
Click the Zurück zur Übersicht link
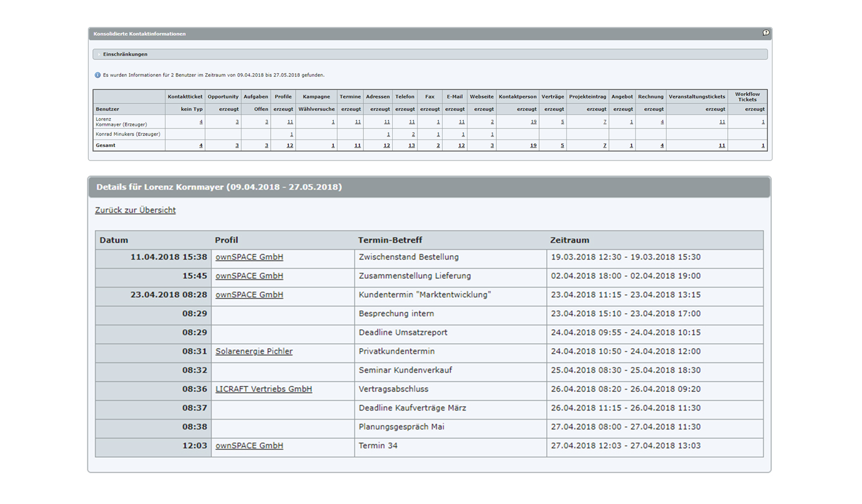[x=135, y=210]
